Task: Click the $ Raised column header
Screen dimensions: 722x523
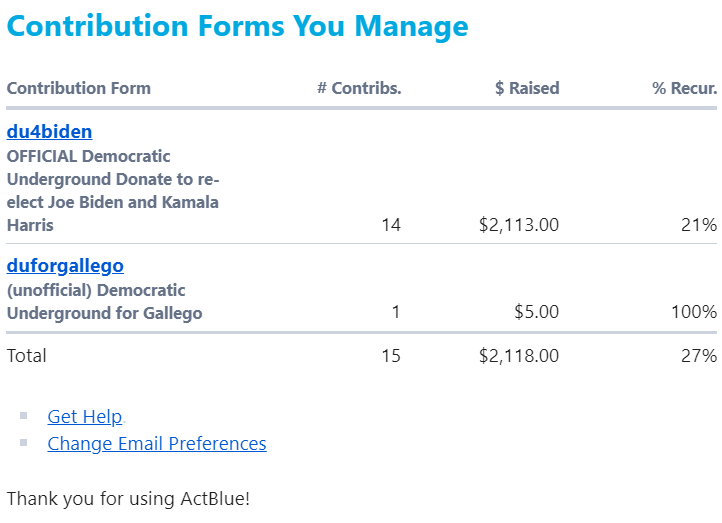Action: pyautogui.click(x=527, y=88)
